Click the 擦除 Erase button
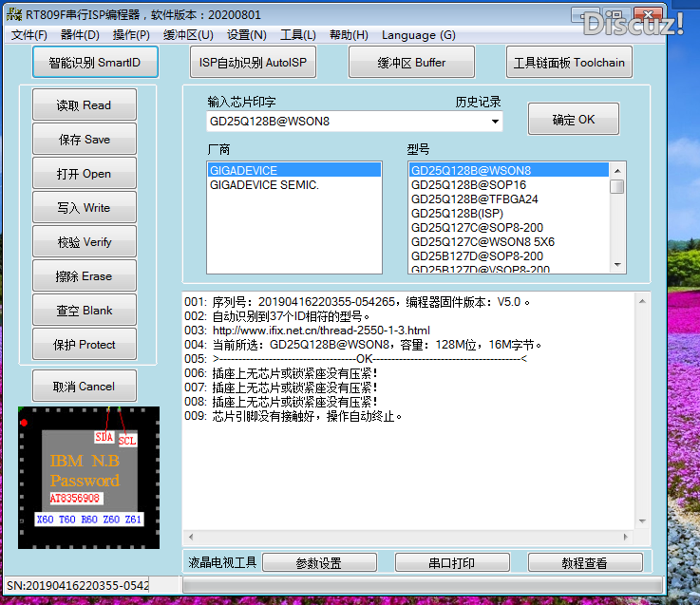The image size is (700, 605). click(84, 276)
